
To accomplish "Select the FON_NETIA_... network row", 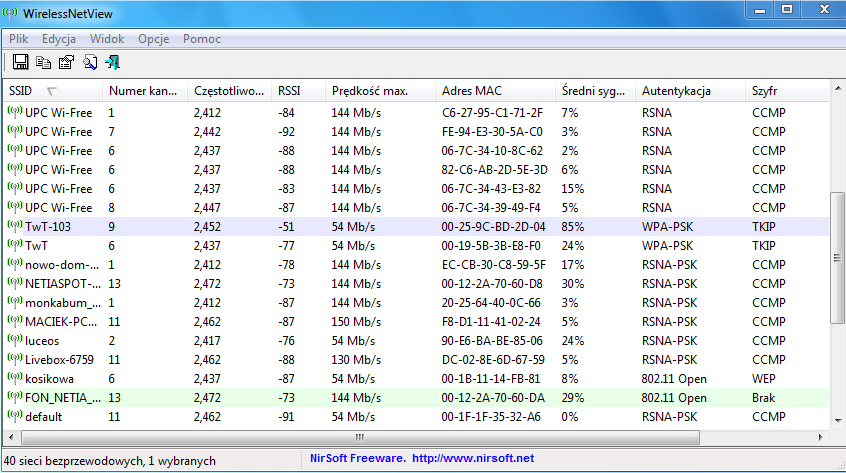I will (417, 397).
